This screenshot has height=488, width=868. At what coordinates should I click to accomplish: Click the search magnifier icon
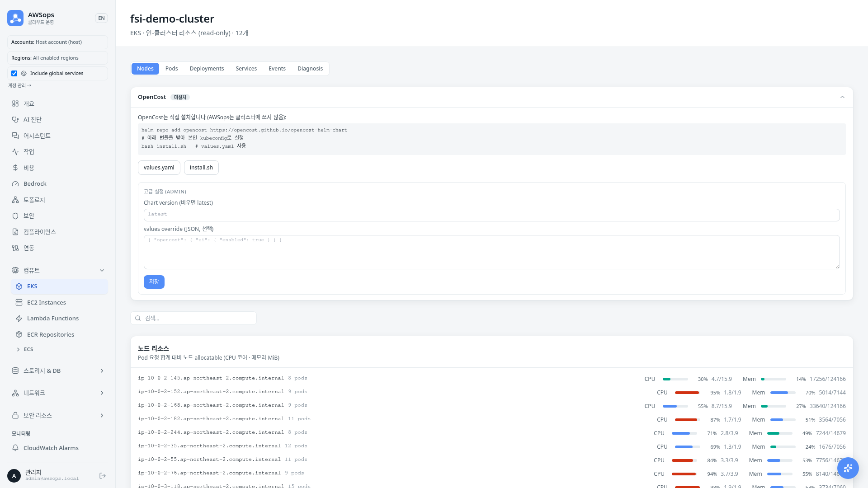point(138,318)
